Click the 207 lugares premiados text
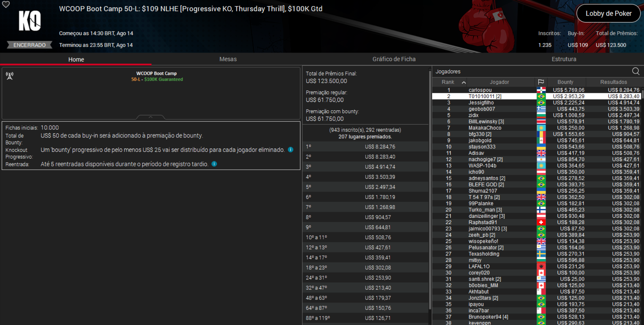Image resolution: width=644 pixels, height=325 pixels. [365, 137]
